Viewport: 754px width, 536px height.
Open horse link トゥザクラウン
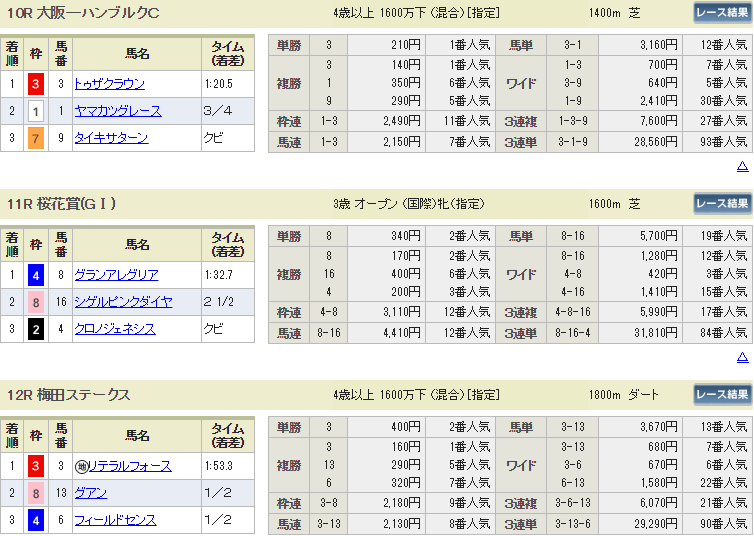pos(110,84)
